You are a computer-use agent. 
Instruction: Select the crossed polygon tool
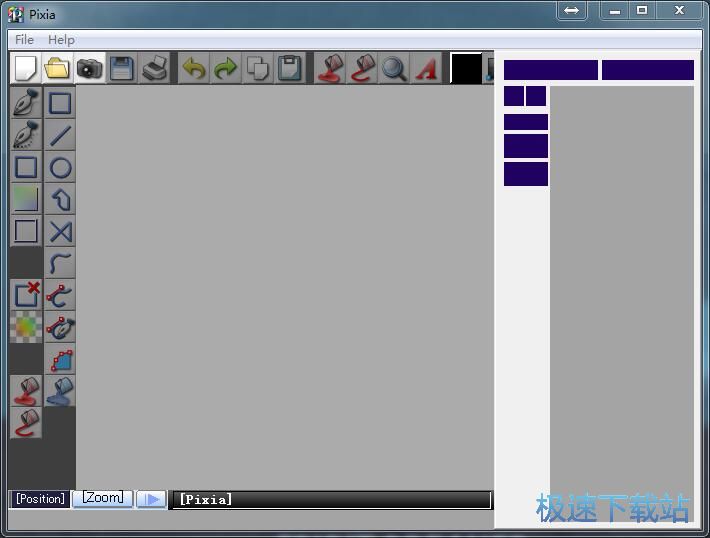tap(60, 231)
